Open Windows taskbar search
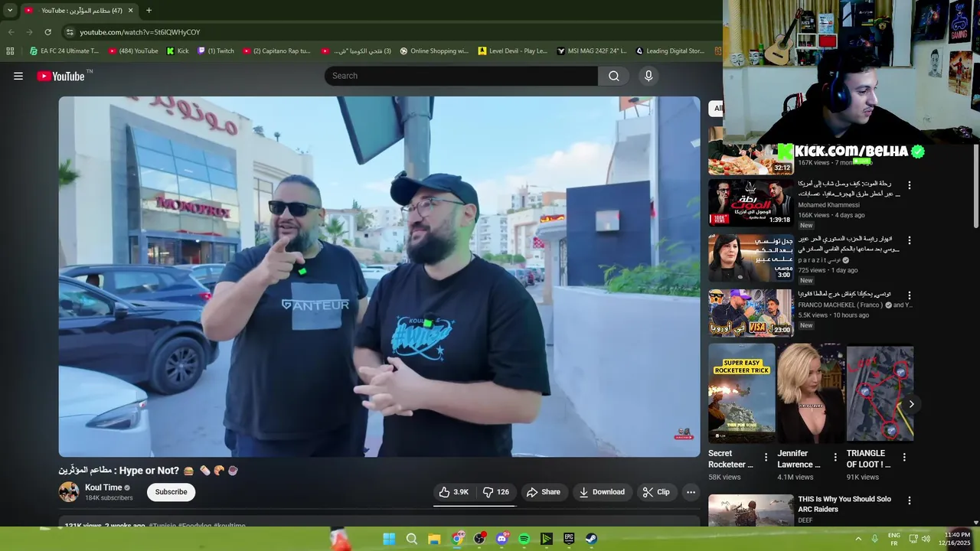This screenshot has width=980, height=551. coord(412,539)
